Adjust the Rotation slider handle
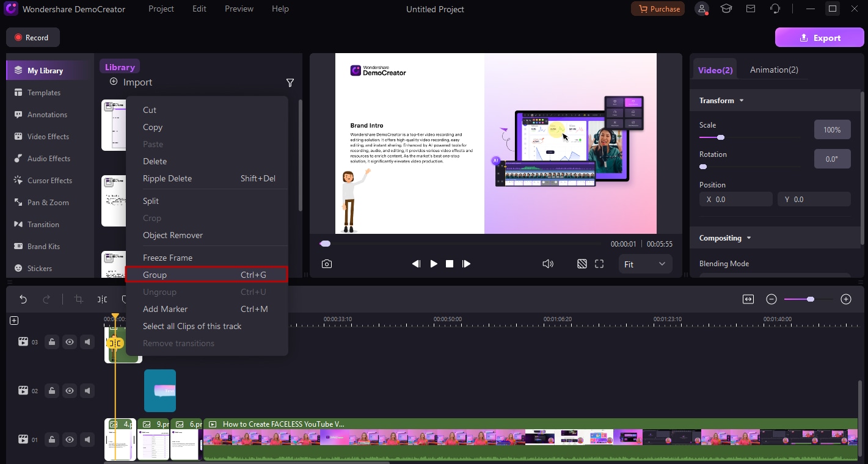The image size is (868, 464). [x=703, y=167]
